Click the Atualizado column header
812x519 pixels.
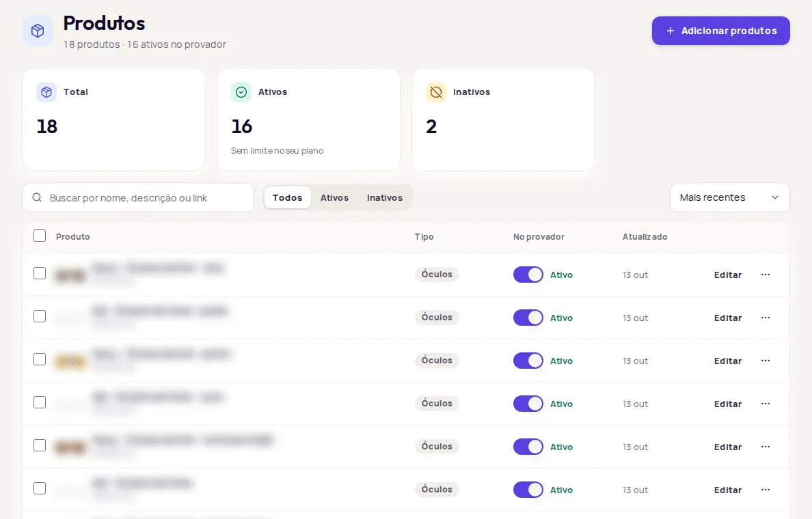click(645, 236)
